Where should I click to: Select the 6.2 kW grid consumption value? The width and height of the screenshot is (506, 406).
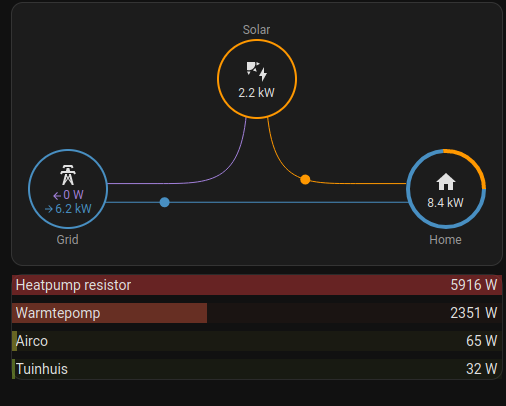point(73,209)
